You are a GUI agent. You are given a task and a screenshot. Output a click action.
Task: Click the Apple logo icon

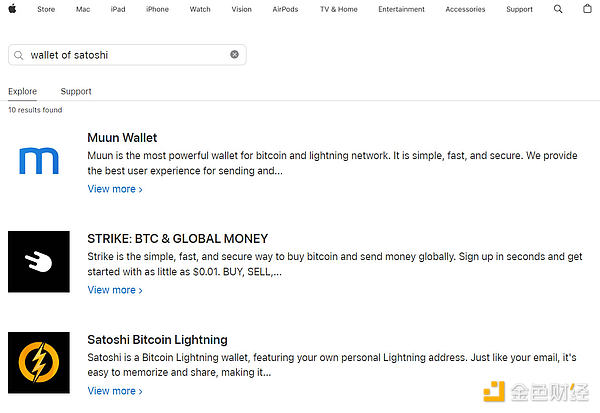pyautogui.click(x=12, y=9)
